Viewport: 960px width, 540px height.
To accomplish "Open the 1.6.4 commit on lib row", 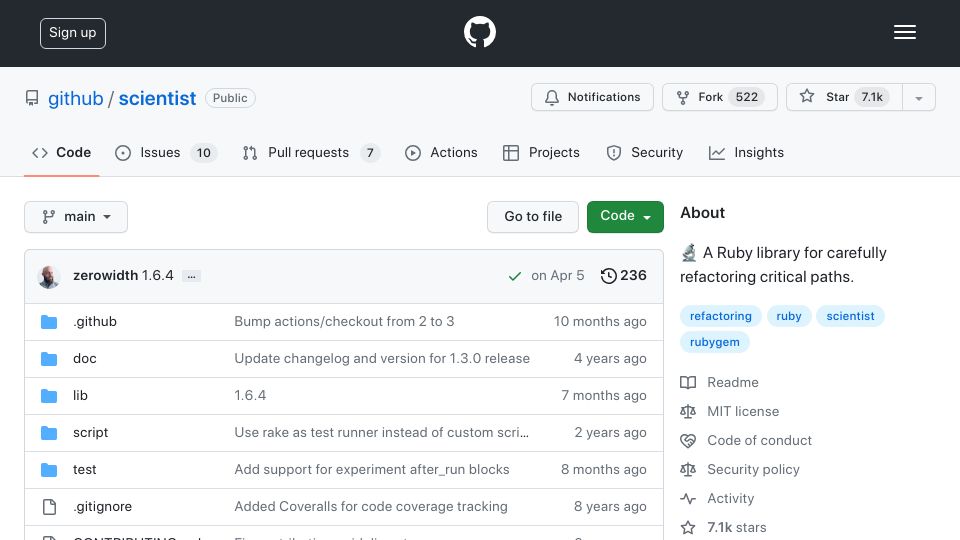I will pos(250,396).
